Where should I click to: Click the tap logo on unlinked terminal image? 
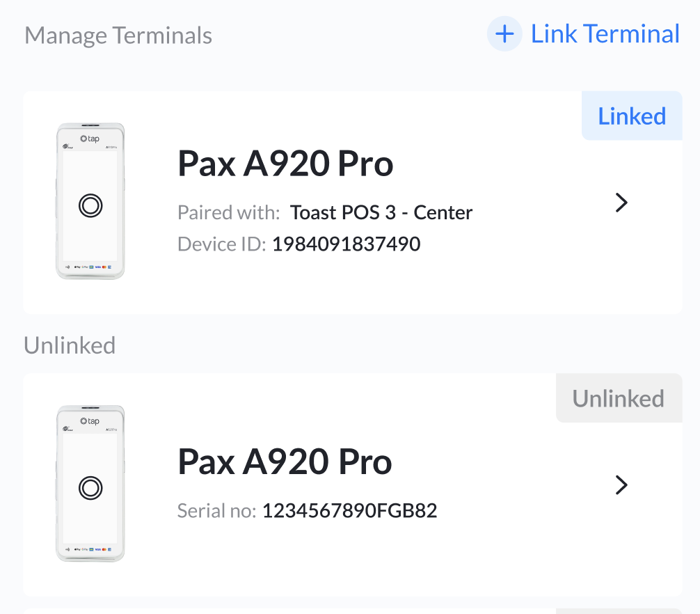(90, 421)
